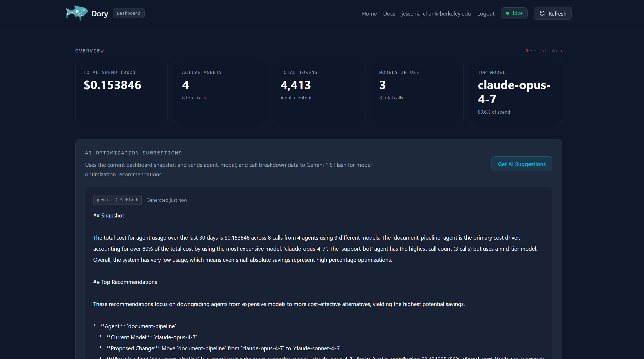
Task: Click Get AI Suggestions button
Action: click(x=521, y=164)
